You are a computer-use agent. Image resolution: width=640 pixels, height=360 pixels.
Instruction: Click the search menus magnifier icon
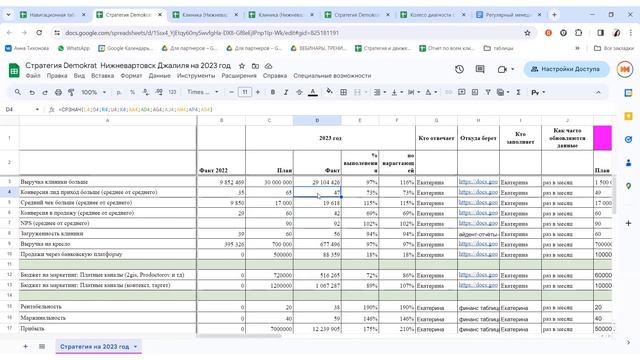18,93
